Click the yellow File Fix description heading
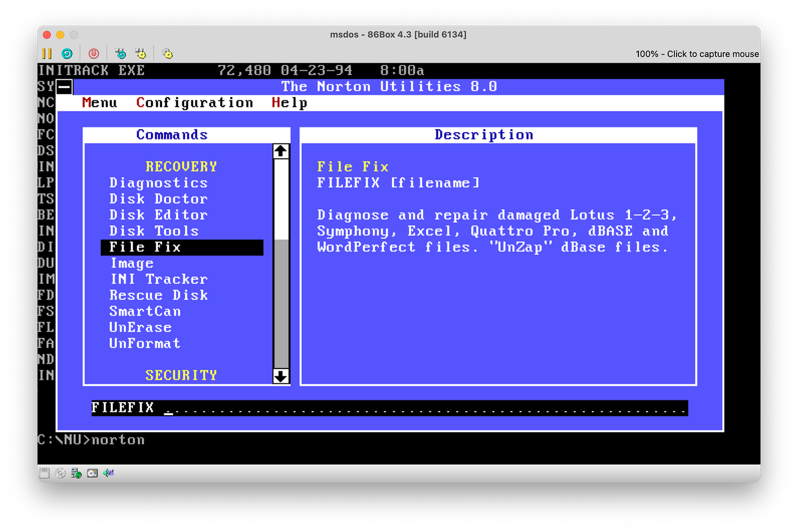The width and height of the screenshot is (798, 532). point(353,167)
